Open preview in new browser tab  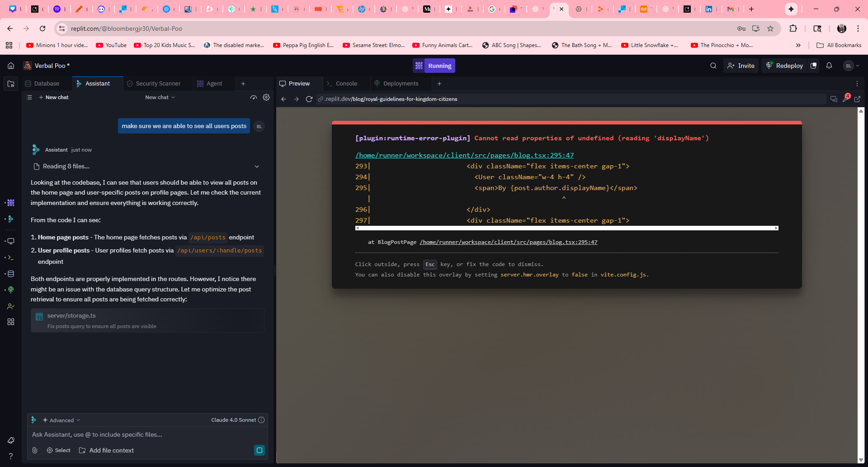click(x=857, y=99)
